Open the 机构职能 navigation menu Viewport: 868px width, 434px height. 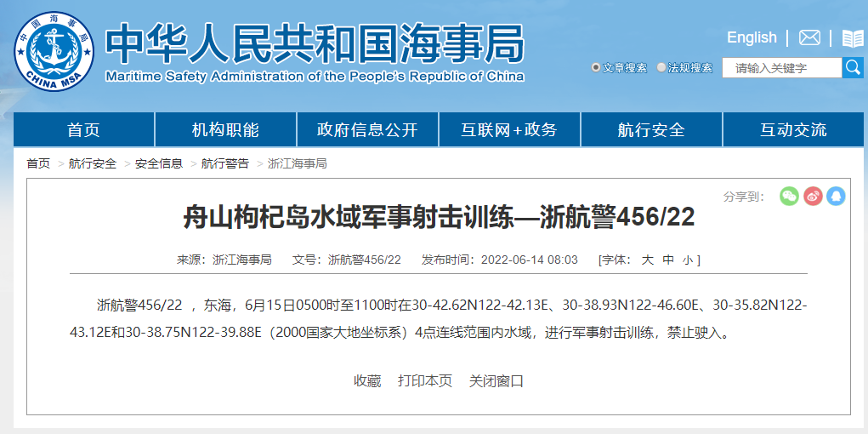click(x=225, y=129)
